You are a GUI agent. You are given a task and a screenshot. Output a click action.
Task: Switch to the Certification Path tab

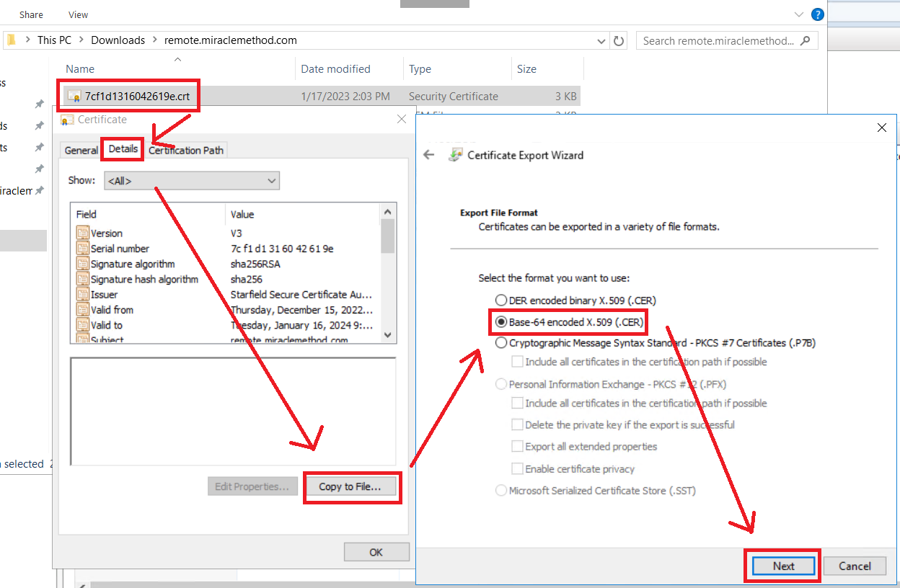186,150
